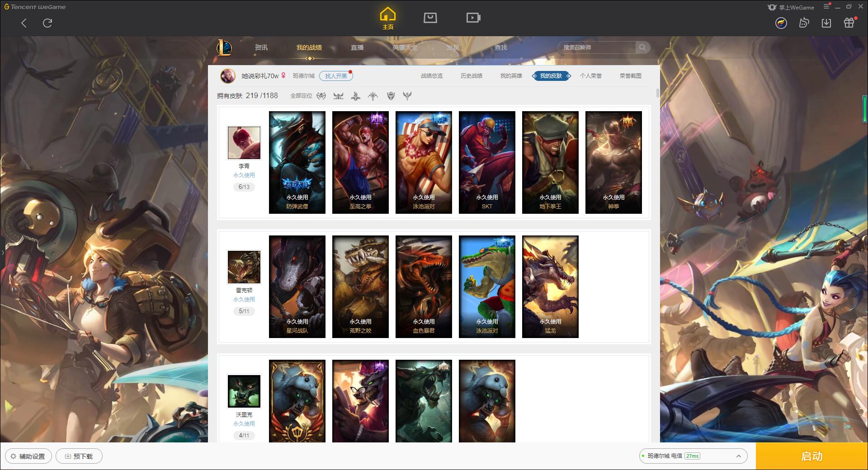The width and height of the screenshot is (868, 470).
Task: Open the 雷克顿 泳池派对 skin card
Action: click(x=487, y=287)
